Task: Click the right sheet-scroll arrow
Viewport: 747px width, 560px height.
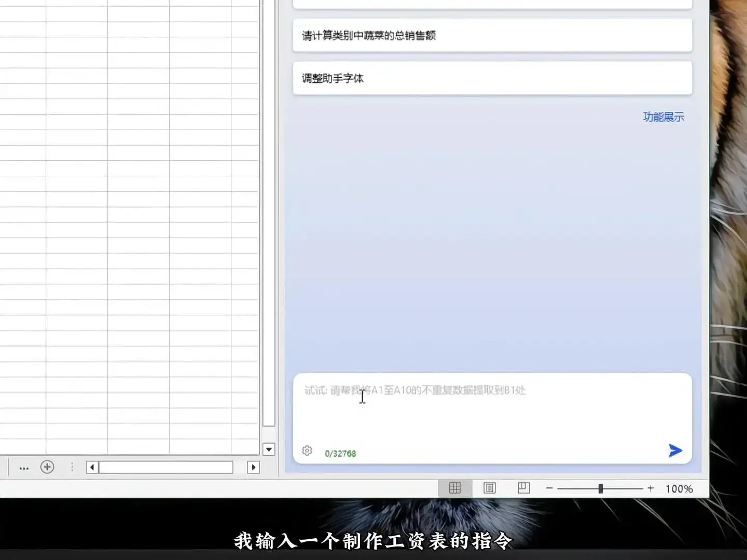Action: 254,467
